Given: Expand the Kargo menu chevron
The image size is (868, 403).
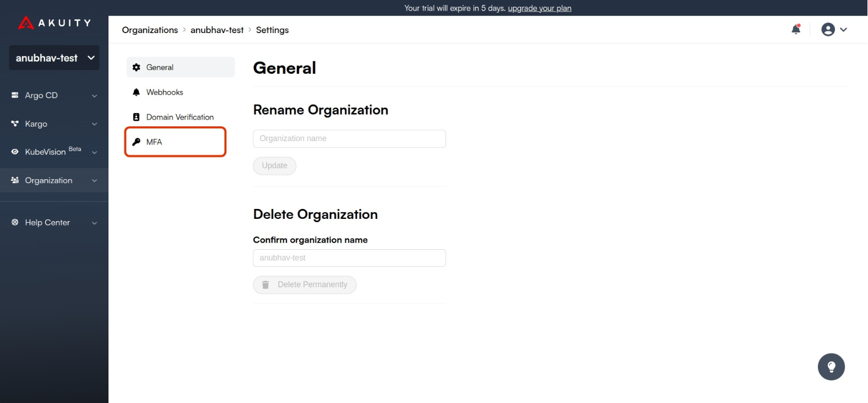Looking at the screenshot, I should (94, 124).
